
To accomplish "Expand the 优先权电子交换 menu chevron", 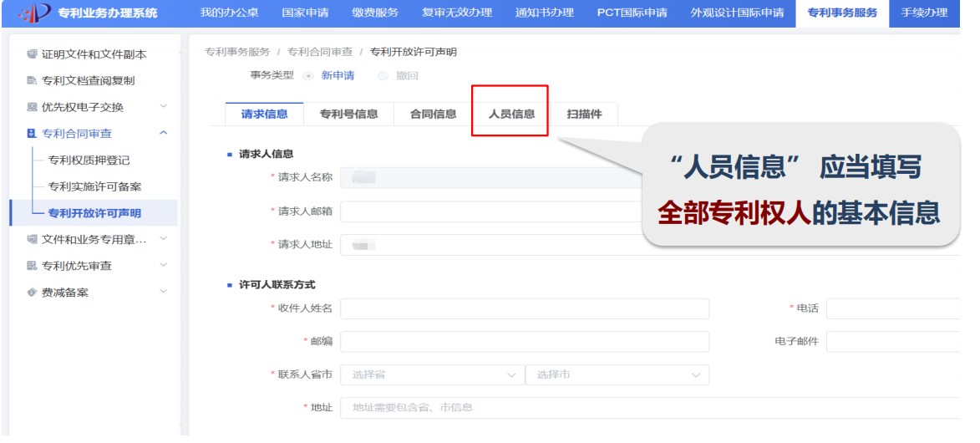I will pyautogui.click(x=163, y=107).
